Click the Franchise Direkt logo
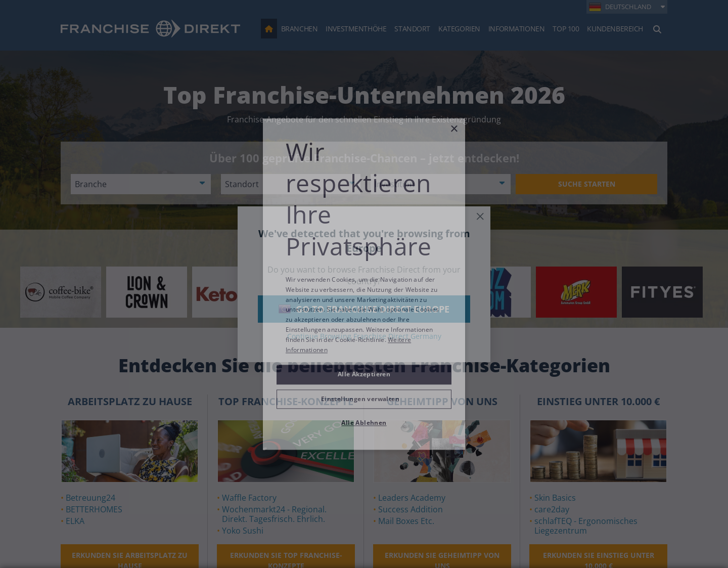Screen dimensions: 728x568 (150, 29)
